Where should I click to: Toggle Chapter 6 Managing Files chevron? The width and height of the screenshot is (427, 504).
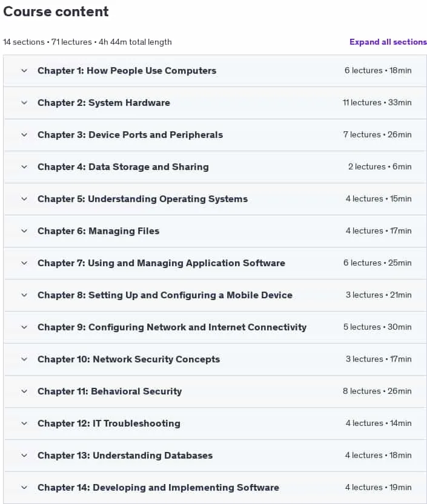[x=24, y=231]
